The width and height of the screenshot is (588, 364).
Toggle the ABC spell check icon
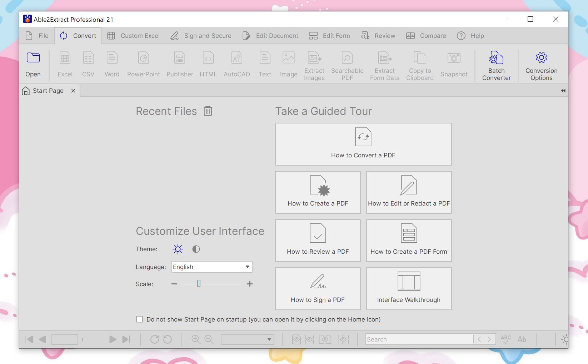(506, 339)
